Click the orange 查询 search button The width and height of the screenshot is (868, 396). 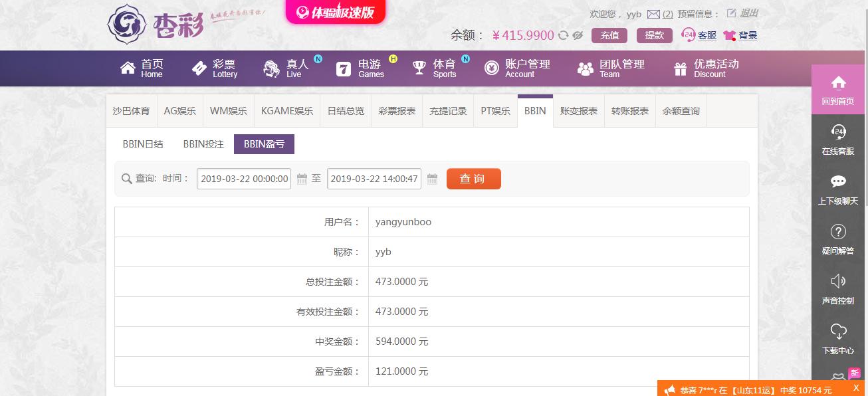[x=474, y=179]
